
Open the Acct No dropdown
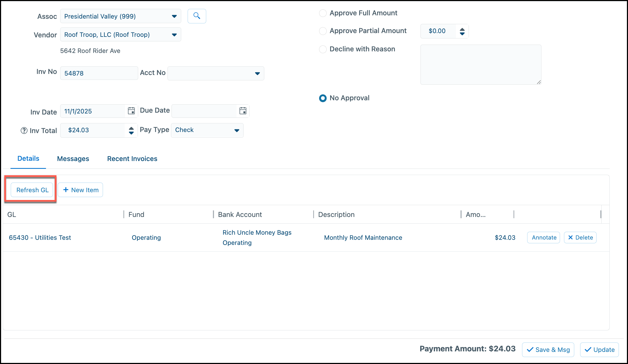coord(257,73)
